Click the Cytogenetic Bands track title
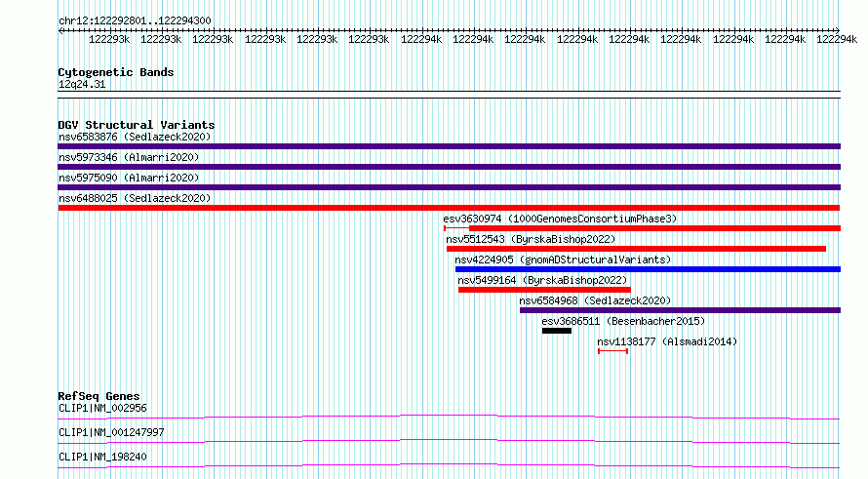The image size is (868, 479). 116,72
